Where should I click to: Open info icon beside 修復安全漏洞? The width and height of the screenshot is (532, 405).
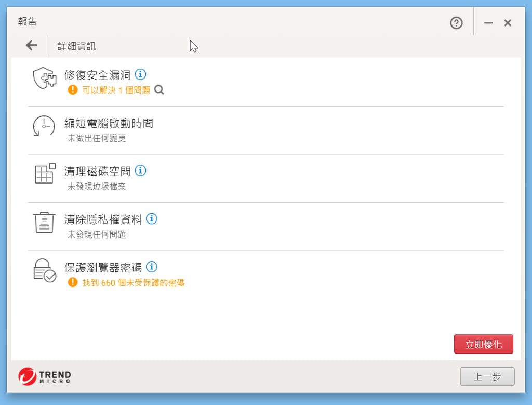pos(140,74)
